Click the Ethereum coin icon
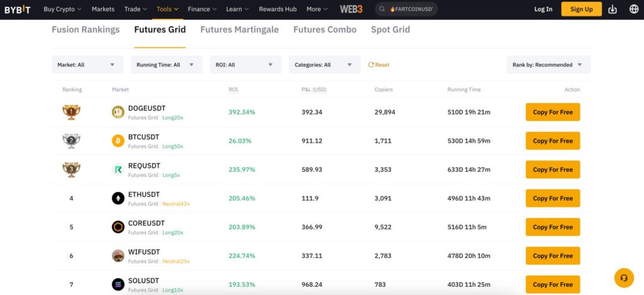Viewport: 644px width, 295px height. [x=118, y=198]
